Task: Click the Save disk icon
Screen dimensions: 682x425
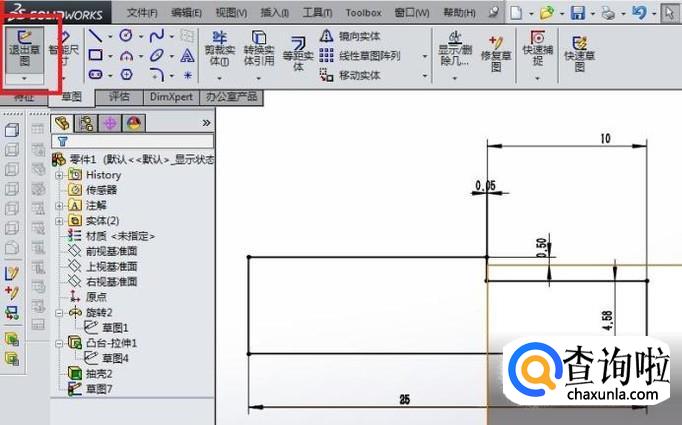Action: pyautogui.click(x=578, y=13)
